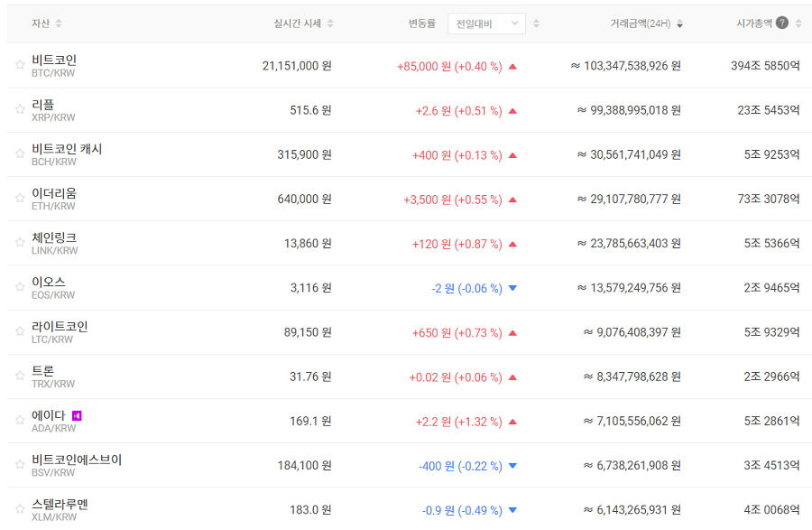Open the 에이다 ADA/KRW asset
Screen dimensions: 812x530
[53, 422]
